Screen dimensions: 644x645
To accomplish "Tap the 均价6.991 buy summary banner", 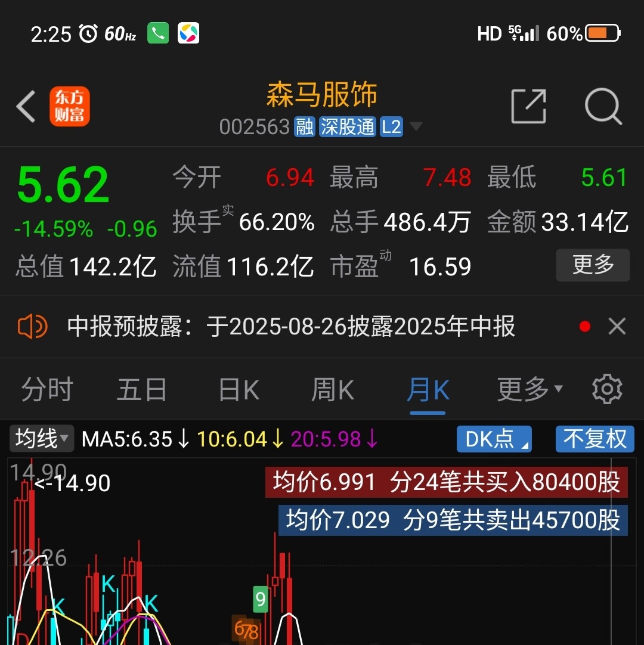I will (x=447, y=482).
